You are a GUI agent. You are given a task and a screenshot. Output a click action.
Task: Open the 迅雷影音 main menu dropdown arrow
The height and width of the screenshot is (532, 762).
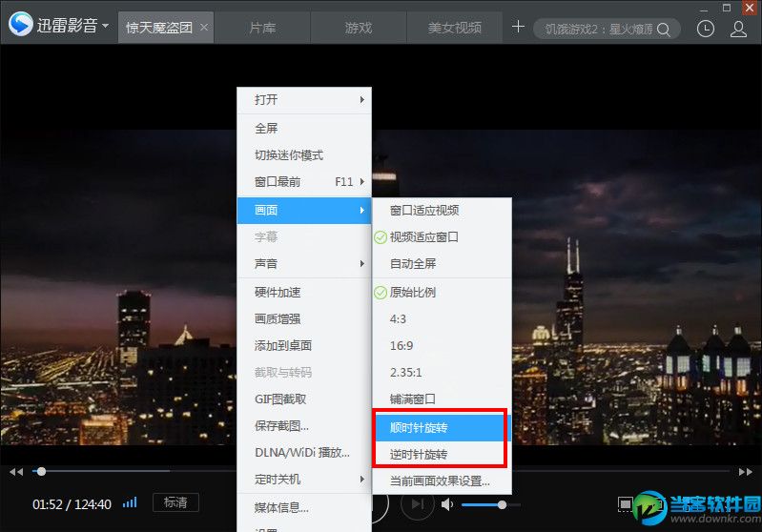[106, 25]
